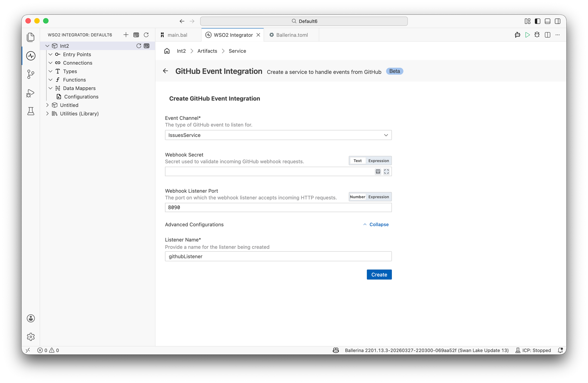Image resolution: width=588 pixels, height=383 pixels.
Task: Collapse Connections node
Action: (51, 63)
